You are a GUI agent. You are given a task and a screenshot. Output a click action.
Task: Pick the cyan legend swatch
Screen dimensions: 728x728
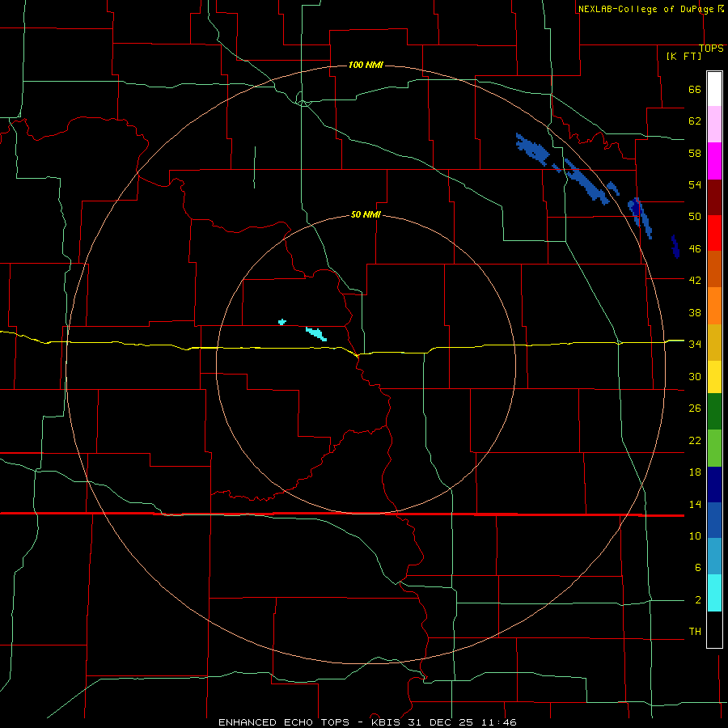point(714,593)
